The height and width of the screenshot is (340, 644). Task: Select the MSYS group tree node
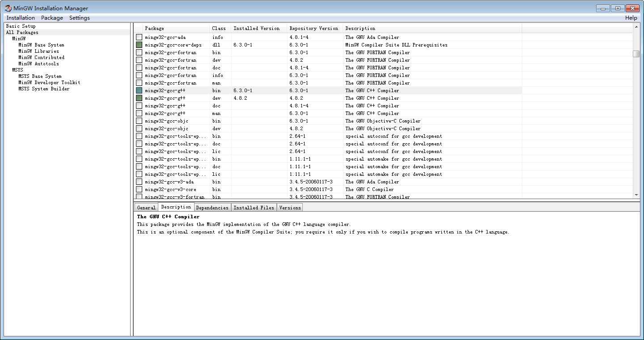coord(17,70)
